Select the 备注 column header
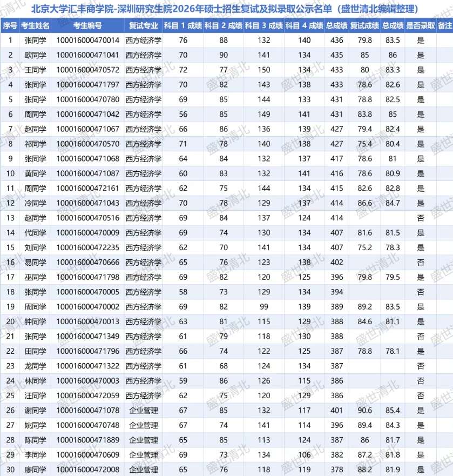453x476 pixels. coord(444,25)
